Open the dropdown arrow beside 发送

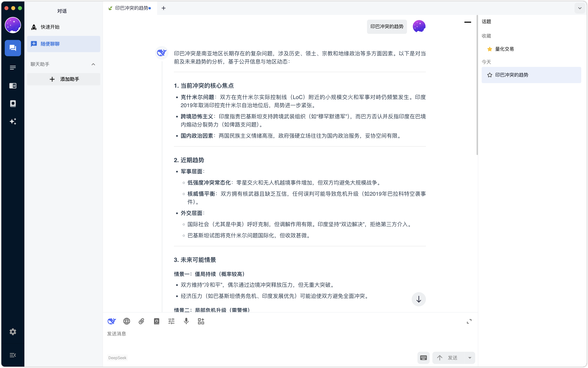click(470, 358)
